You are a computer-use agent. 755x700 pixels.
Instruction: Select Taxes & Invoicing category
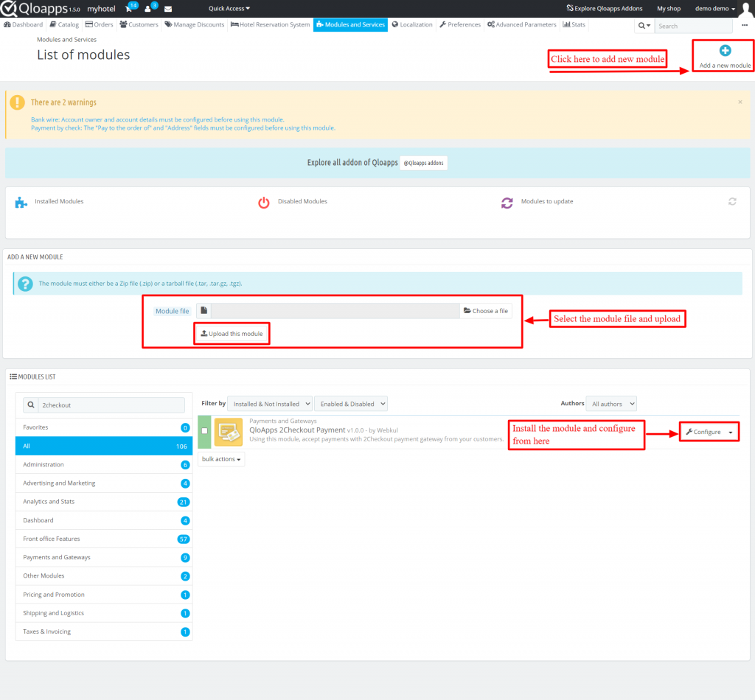[104, 631]
